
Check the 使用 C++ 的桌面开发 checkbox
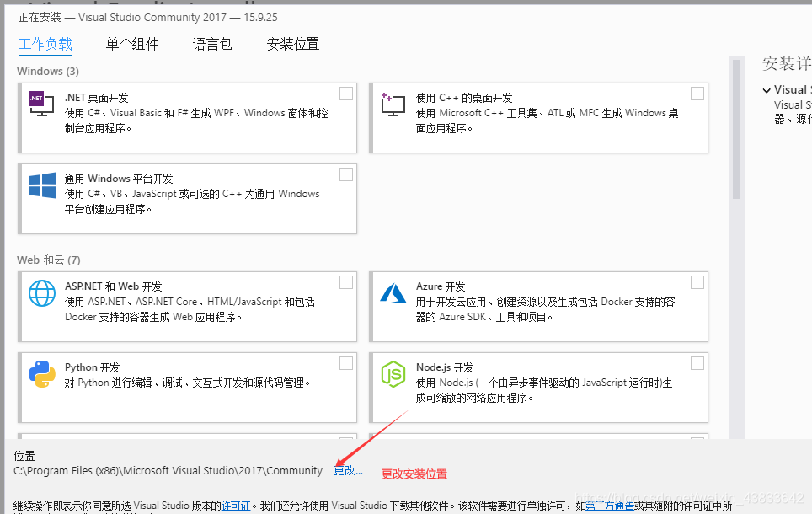(x=697, y=94)
